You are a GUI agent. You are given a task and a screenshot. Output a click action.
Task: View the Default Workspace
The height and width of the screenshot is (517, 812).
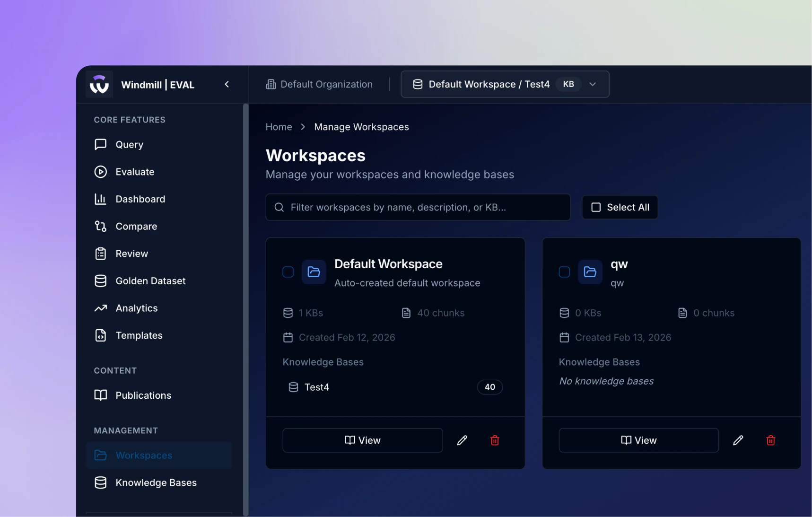click(363, 440)
